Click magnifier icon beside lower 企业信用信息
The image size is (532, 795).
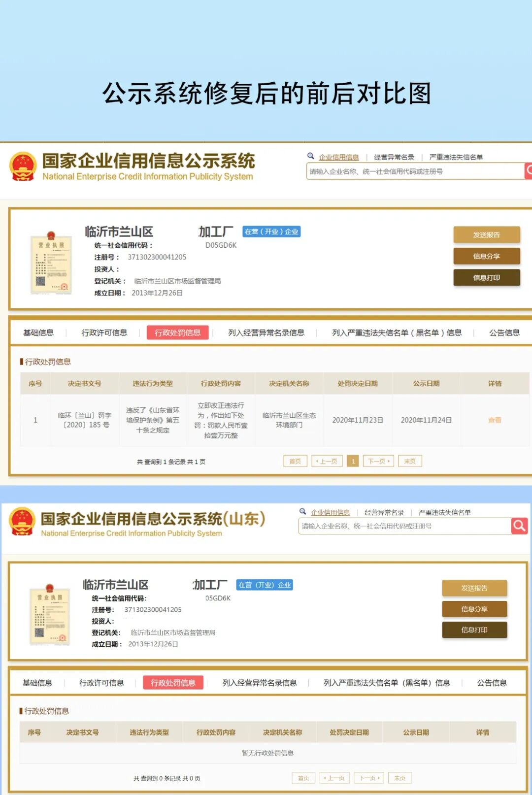[x=303, y=511]
